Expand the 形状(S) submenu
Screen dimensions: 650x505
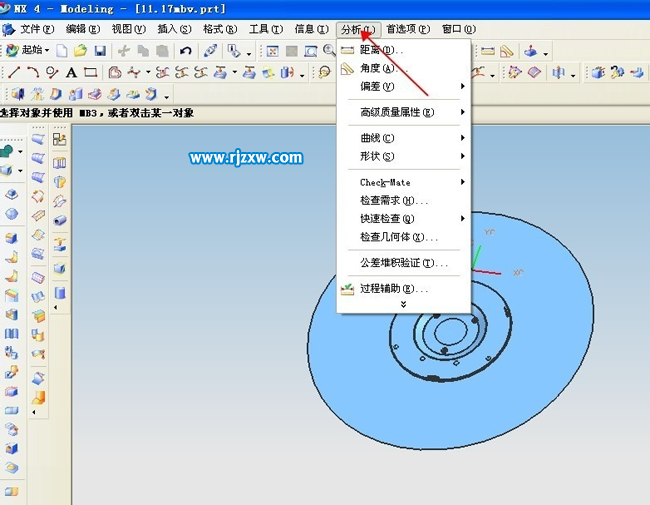[403, 156]
